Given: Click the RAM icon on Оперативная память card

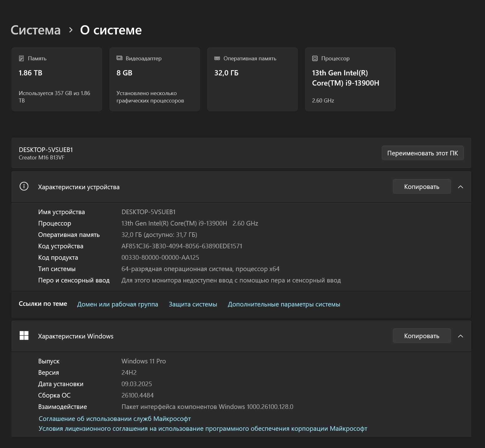Looking at the screenshot, I should tap(217, 58).
